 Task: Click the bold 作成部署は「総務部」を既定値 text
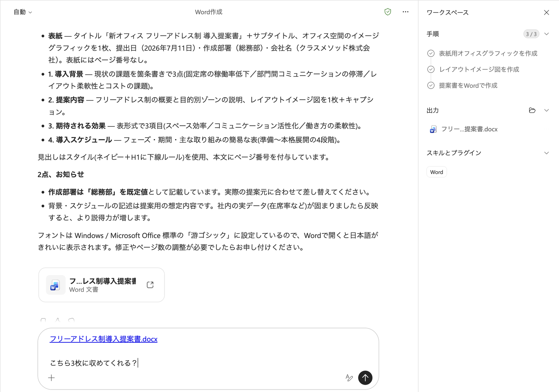click(x=98, y=192)
